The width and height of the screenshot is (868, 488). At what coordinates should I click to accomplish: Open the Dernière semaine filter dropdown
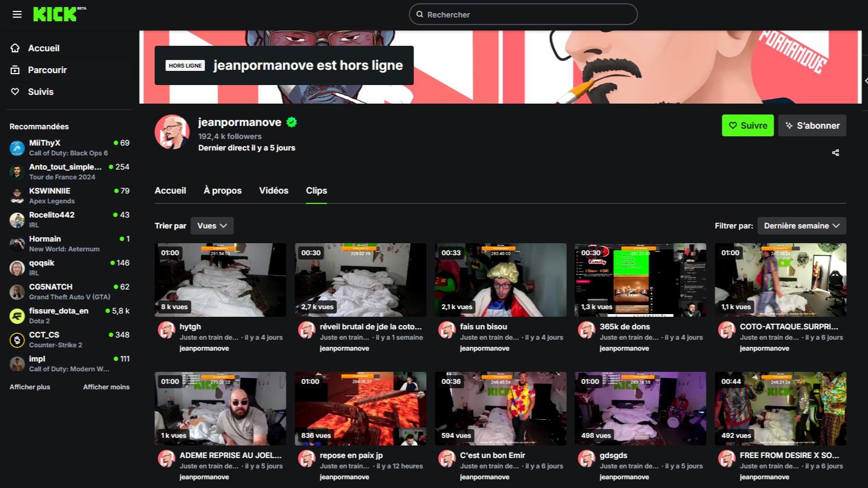[802, 226]
